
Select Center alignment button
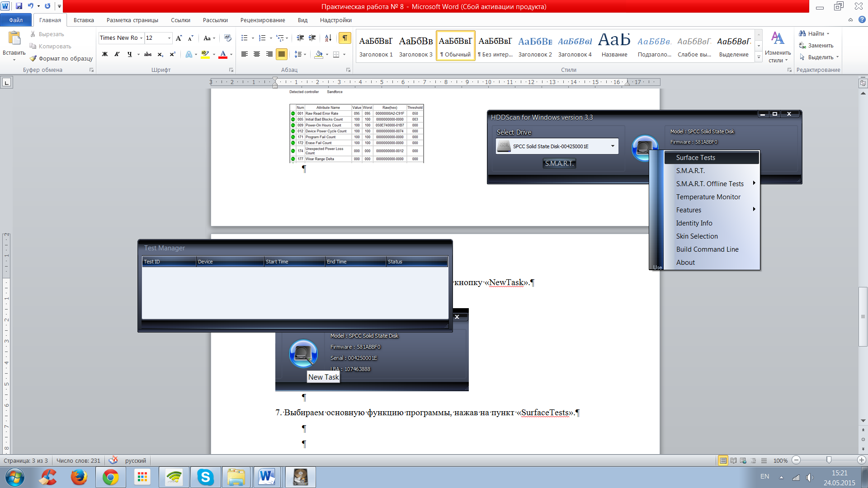tap(257, 54)
